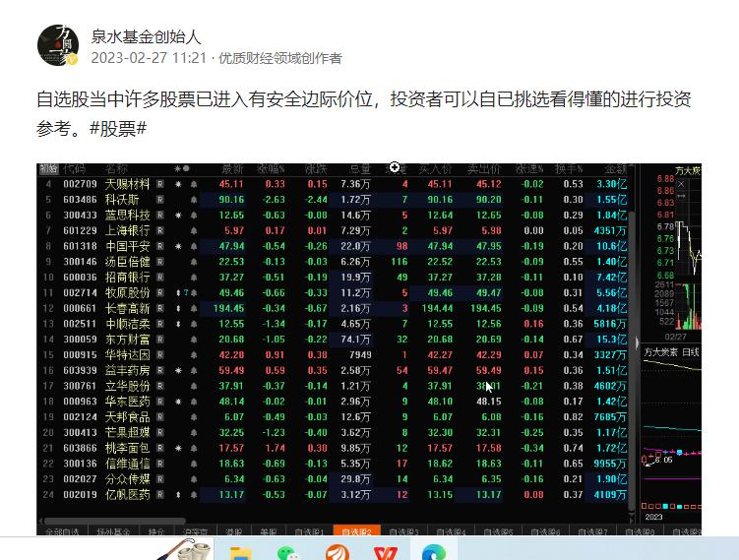Select the 信维通信 stock row name
The width and height of the screenshot is (739, 560).
coord(127,465)
